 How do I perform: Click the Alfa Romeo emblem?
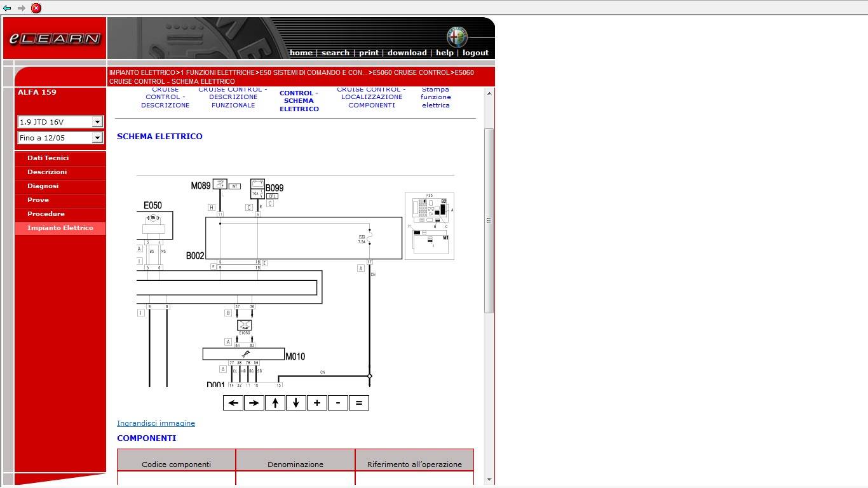[x=457, y=37]
